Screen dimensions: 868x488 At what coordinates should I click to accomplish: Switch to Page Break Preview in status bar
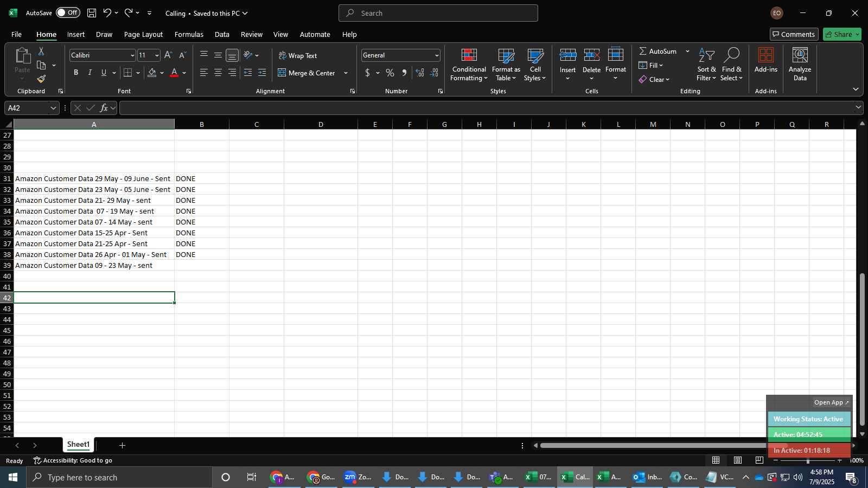(x=759, y=460)
